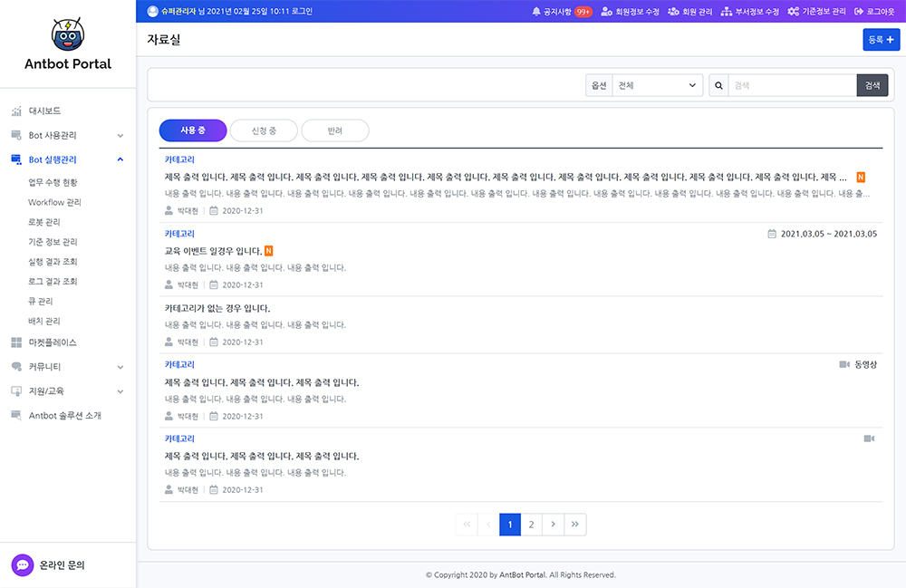This screenshot has width=906, height=588.
Task: Open the 전체 option dropdown
Action: point(658,85)
